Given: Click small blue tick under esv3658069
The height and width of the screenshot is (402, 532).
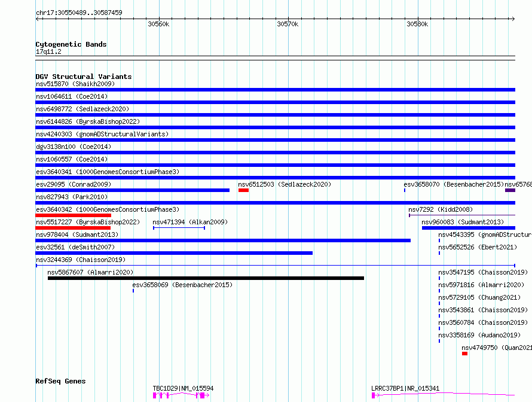Looking at the screenshot, I should 133,291.
